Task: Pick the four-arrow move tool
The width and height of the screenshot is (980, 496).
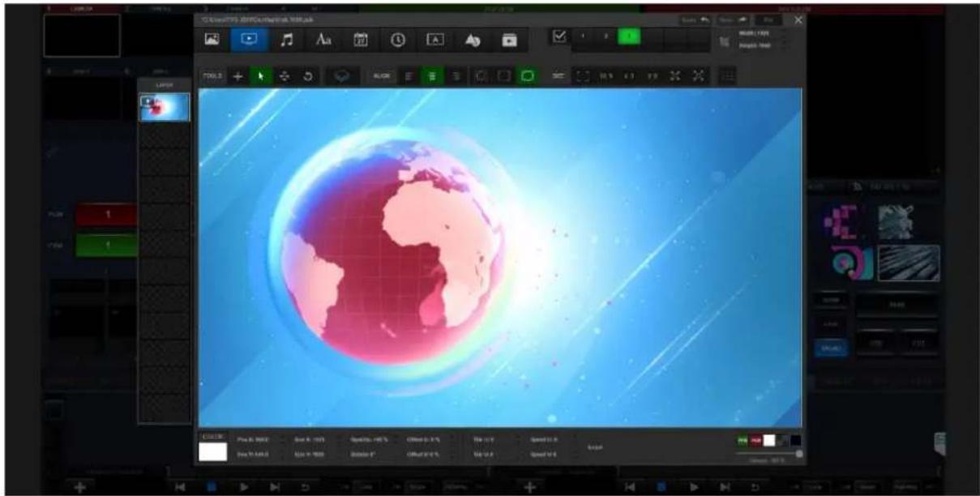Action: coord(285,75)
